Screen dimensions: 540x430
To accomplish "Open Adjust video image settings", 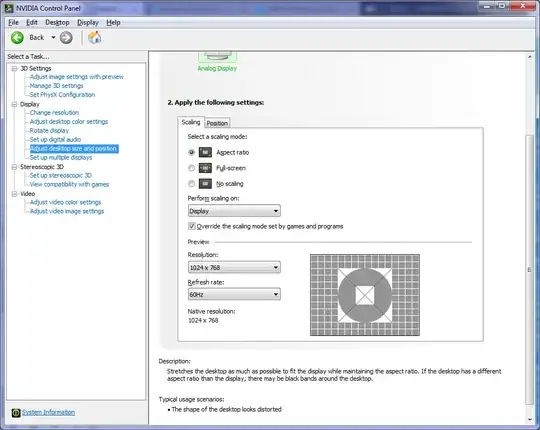I will pos(67,211).
